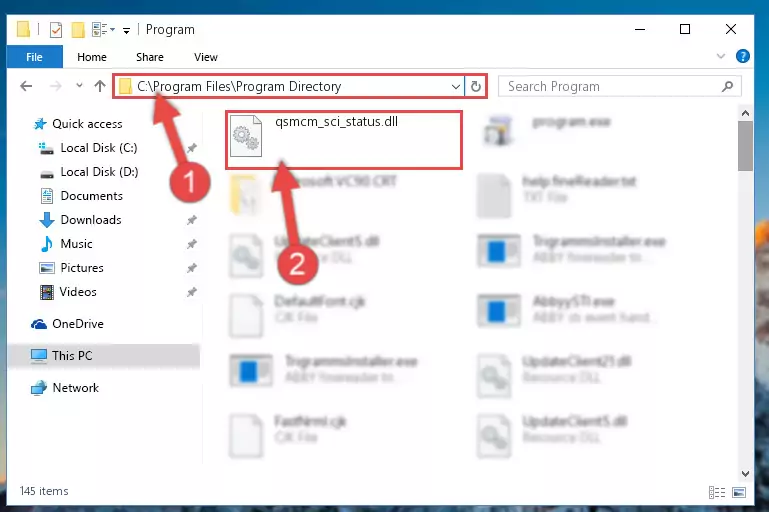769x512 pixels.
Task: Click the qsmcm_sci_status.dll gear file icon
Action: (x=246, y=136)
